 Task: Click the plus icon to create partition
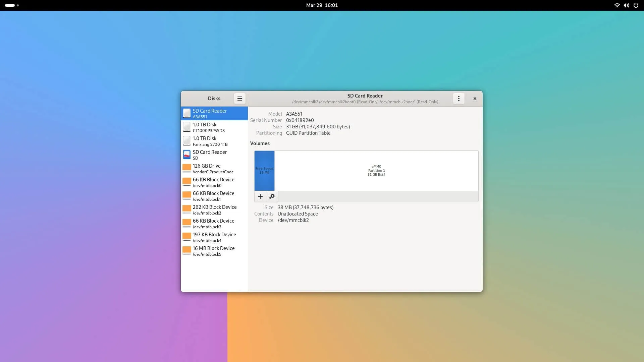260,196
